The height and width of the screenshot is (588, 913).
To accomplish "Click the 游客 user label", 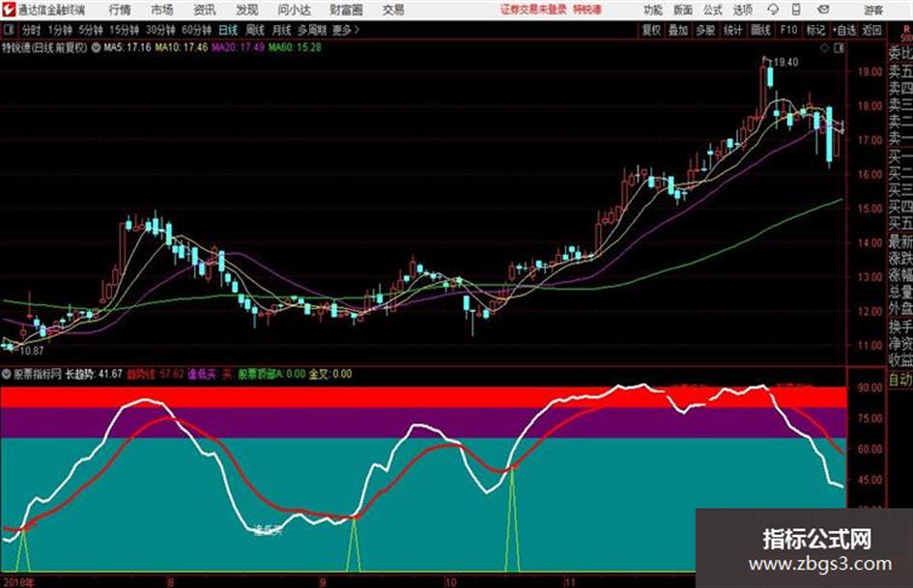I will [x=873, y=10].
